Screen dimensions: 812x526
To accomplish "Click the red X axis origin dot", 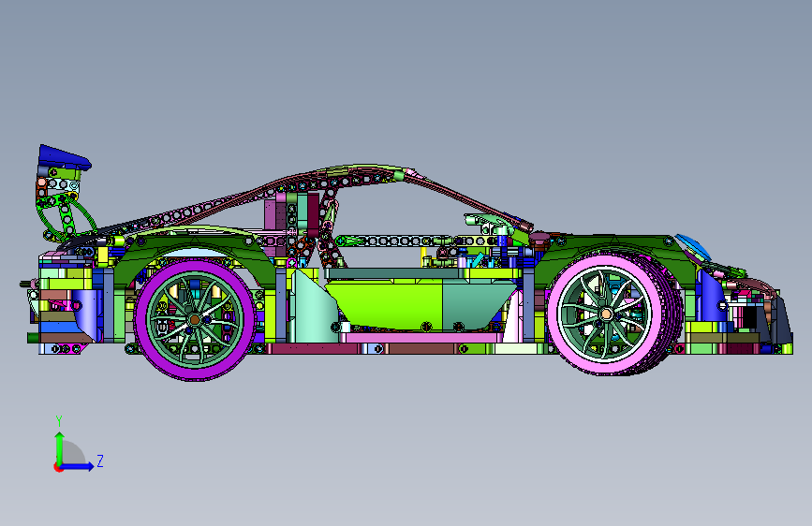I will tap(58, 467).
